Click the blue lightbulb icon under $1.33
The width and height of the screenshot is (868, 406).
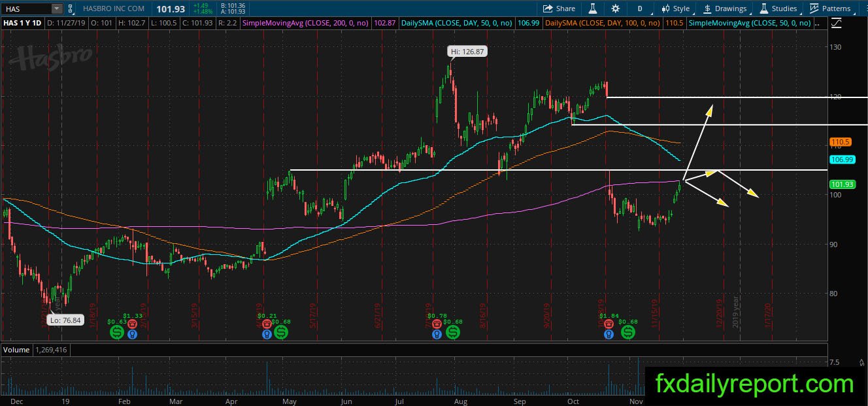133,334
